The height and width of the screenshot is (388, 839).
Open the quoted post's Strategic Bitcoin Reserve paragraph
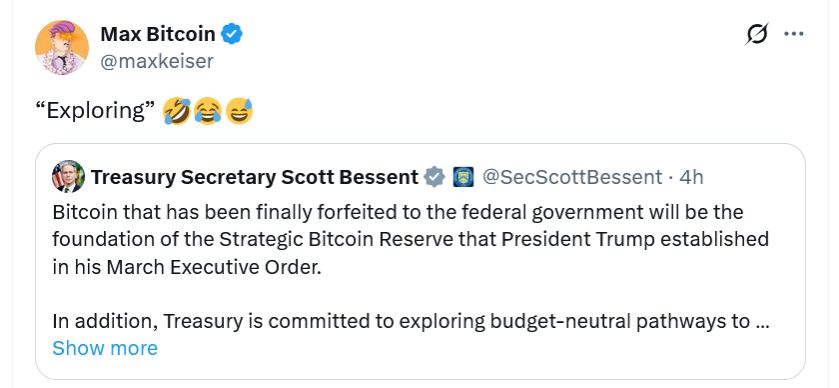click(410, 239)
